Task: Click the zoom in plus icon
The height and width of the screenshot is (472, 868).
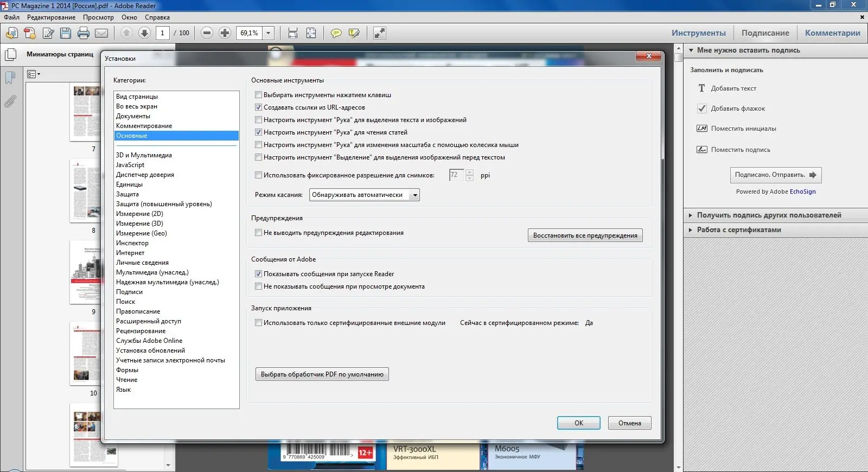Action: (225, 33)
